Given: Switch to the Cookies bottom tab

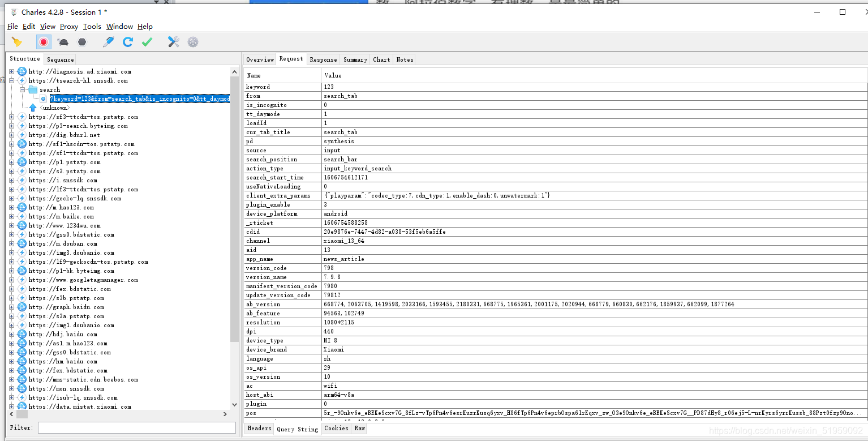Looking at the screenshot, I should click(x=336, y=429).
